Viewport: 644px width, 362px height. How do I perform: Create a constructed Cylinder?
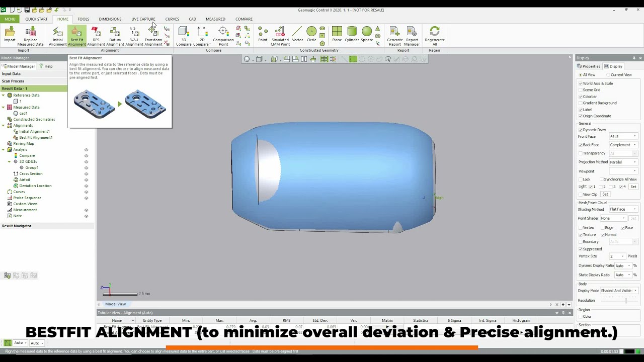point(352,35)
